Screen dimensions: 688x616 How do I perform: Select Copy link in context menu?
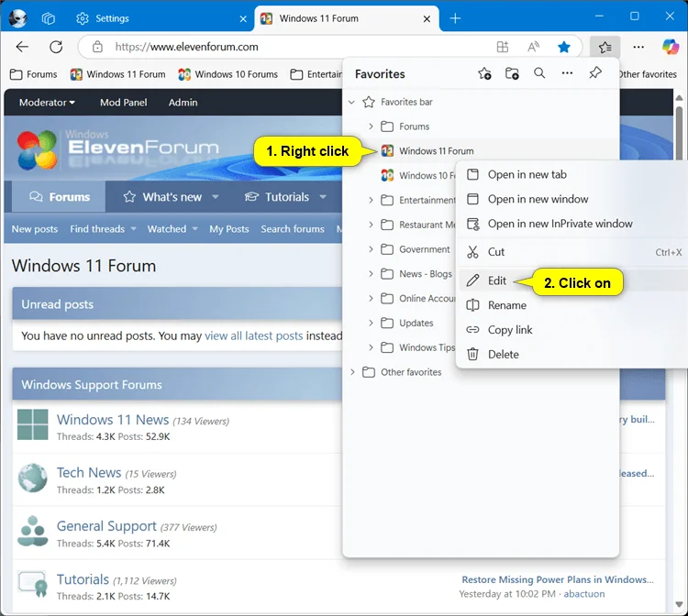pos(573,330)
